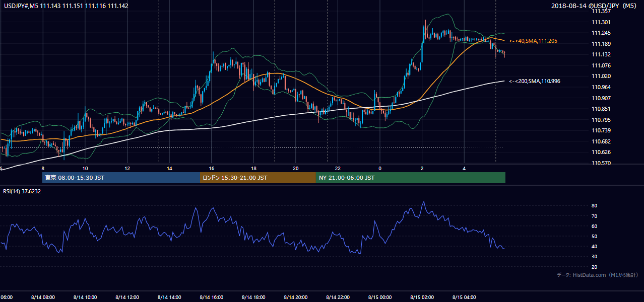Click price axis value 111.132
The width and height of the screenshot is (644, 302).
click(601, 54)
